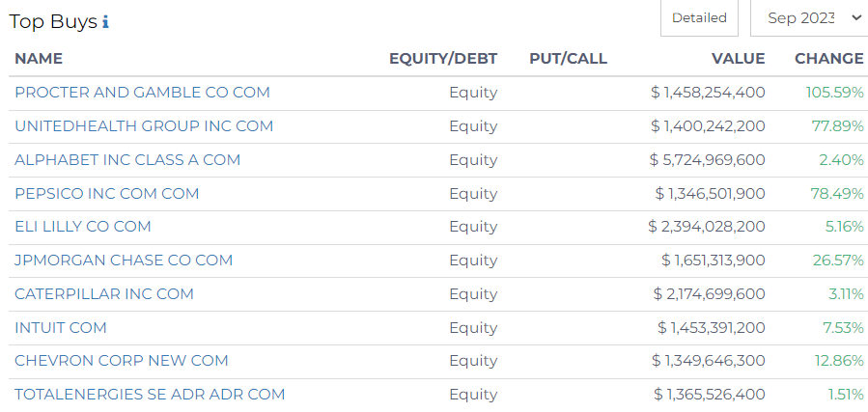Open PEPSICO INC COM COM link

pyautogui.click(x=106, y=194)
